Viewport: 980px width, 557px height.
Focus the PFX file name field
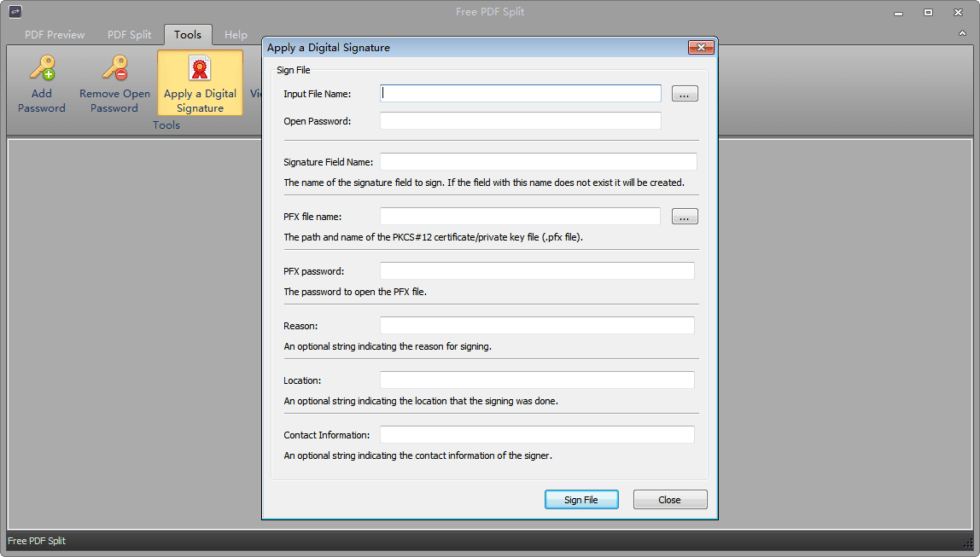tap(520, 216)
